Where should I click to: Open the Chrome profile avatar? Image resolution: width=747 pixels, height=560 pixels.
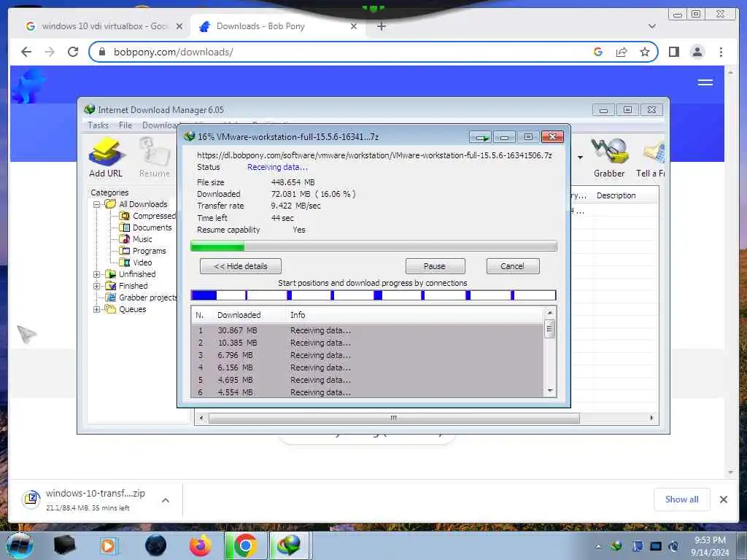click(x=697, y=52)
